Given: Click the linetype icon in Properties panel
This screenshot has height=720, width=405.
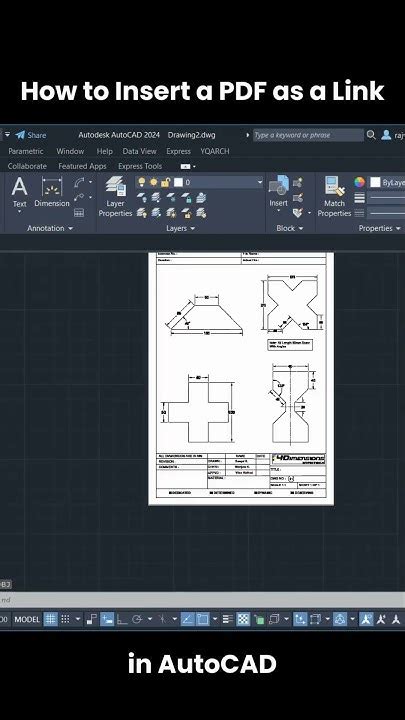Looking at the screenshot, I should click(x=359, y=213).
